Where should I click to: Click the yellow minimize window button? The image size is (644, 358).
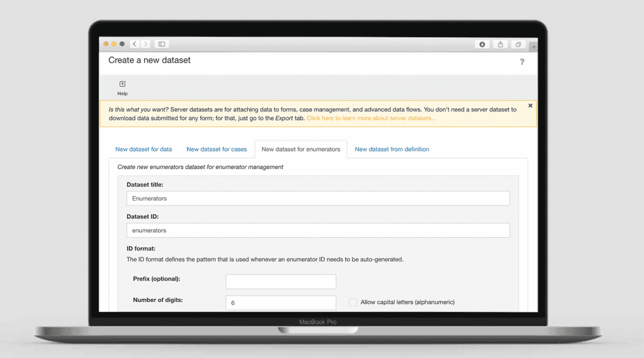(114, 44)
